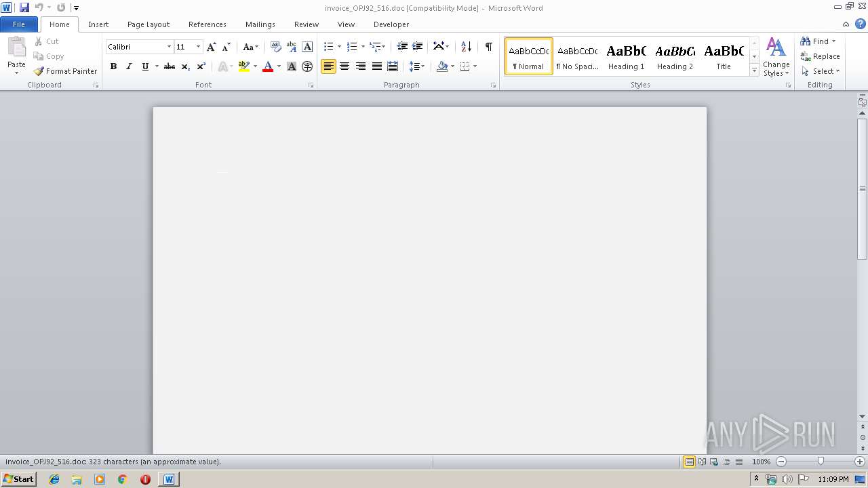
Task: Click the Cut command
Action: coord(47,41)
